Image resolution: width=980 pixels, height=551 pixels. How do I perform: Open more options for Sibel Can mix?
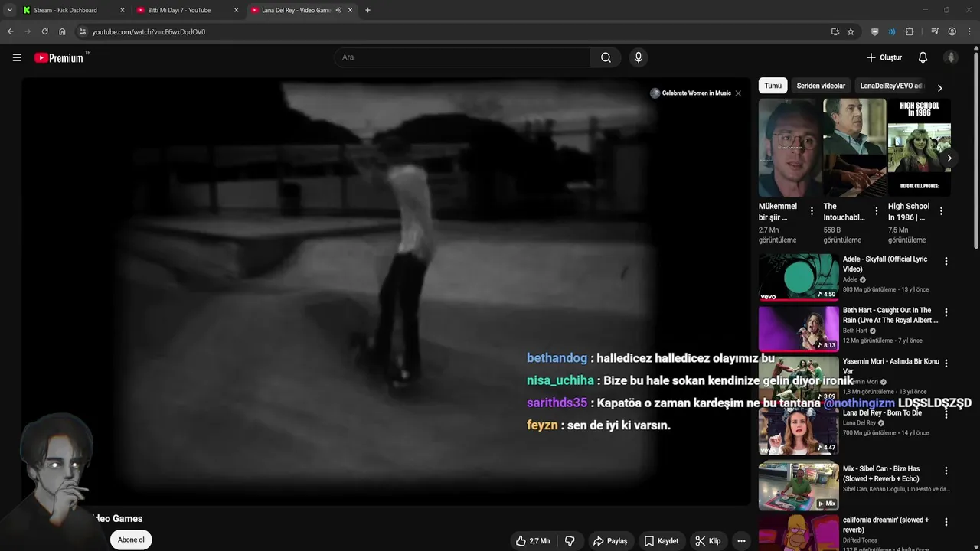pyautogui.click(x=946, y=471)
